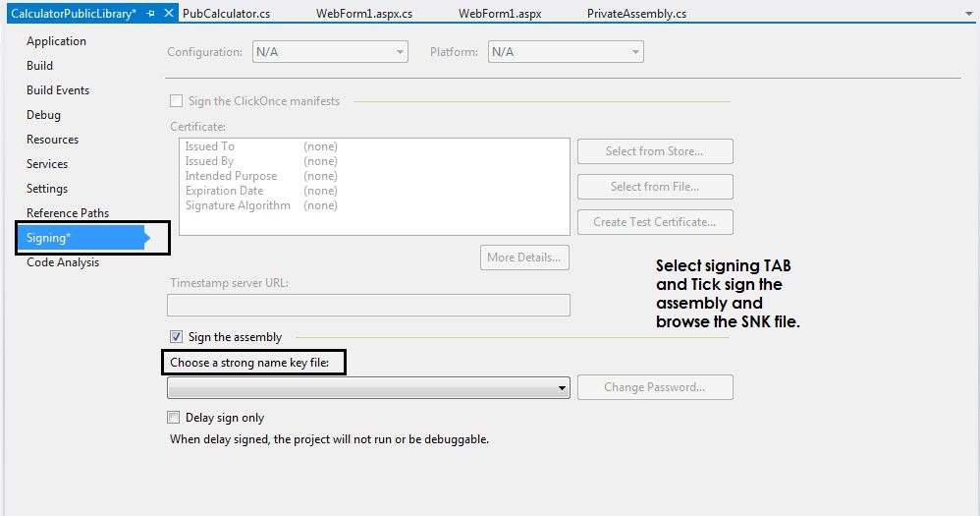Click the 'Choose a strong name key file' label
This screenshot has width=980, height=516.
249,363
